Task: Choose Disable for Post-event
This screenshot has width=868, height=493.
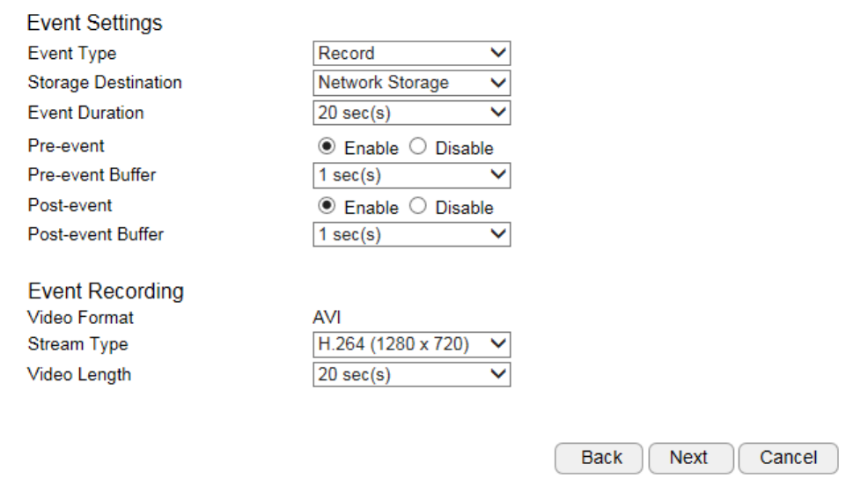Action: tap(418, 208)
